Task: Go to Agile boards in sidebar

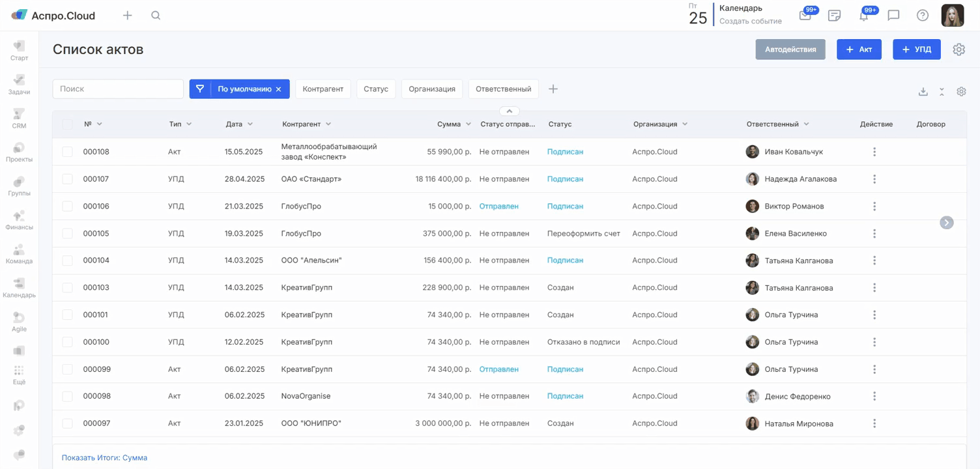Action: 19,320
